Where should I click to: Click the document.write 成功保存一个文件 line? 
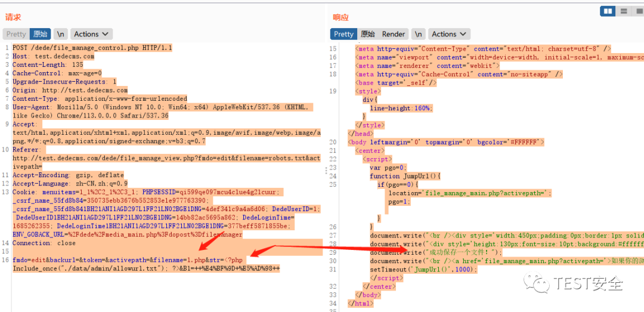pyautogui.click(x=436, y=252)
